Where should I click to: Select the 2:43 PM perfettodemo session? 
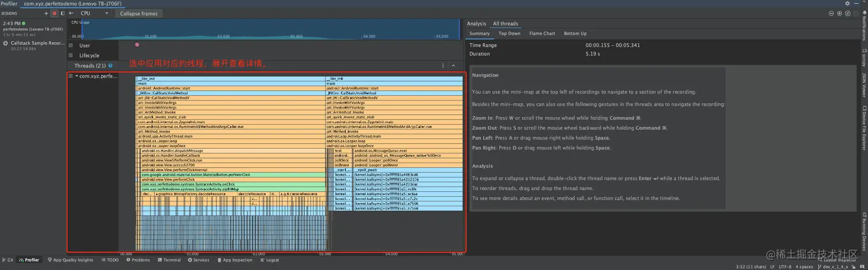tap(32, 28)
